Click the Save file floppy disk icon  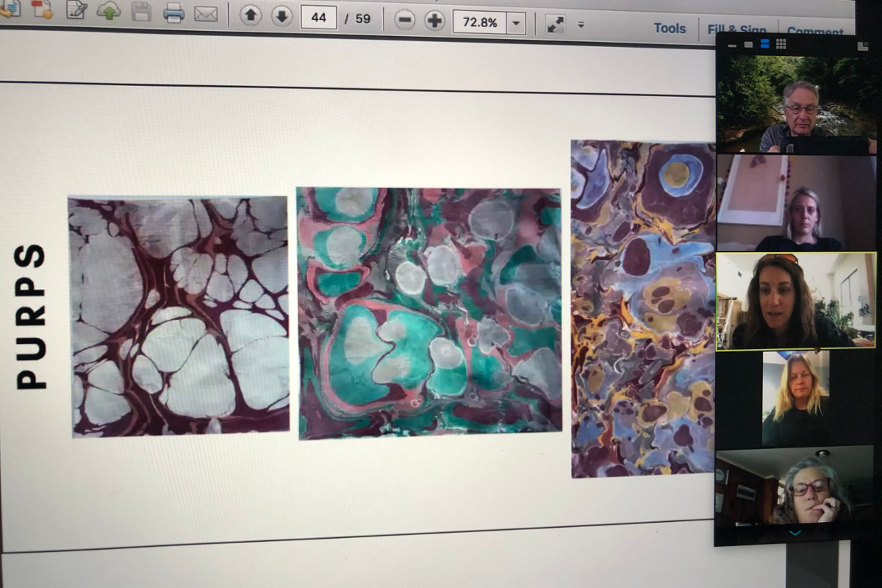point(141,12)
